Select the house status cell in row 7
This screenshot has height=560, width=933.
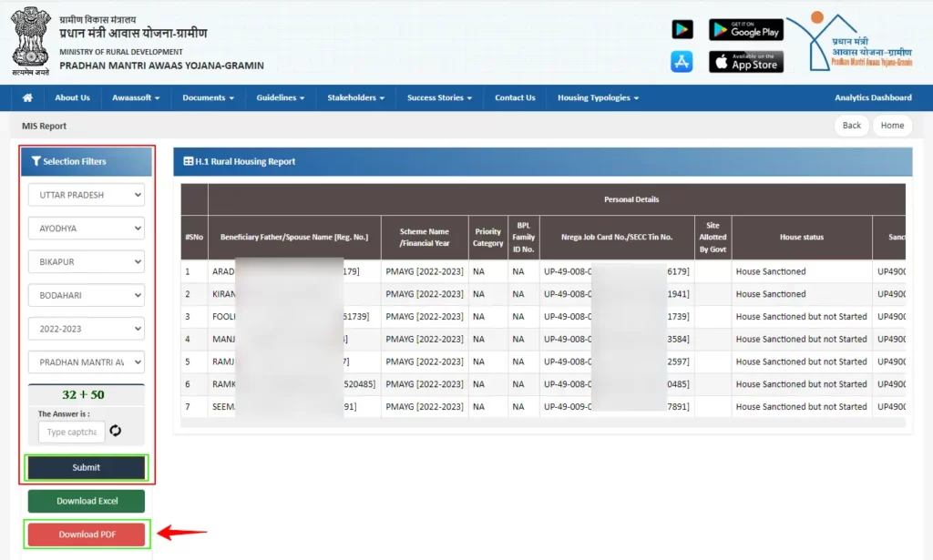tap(801, 407)
